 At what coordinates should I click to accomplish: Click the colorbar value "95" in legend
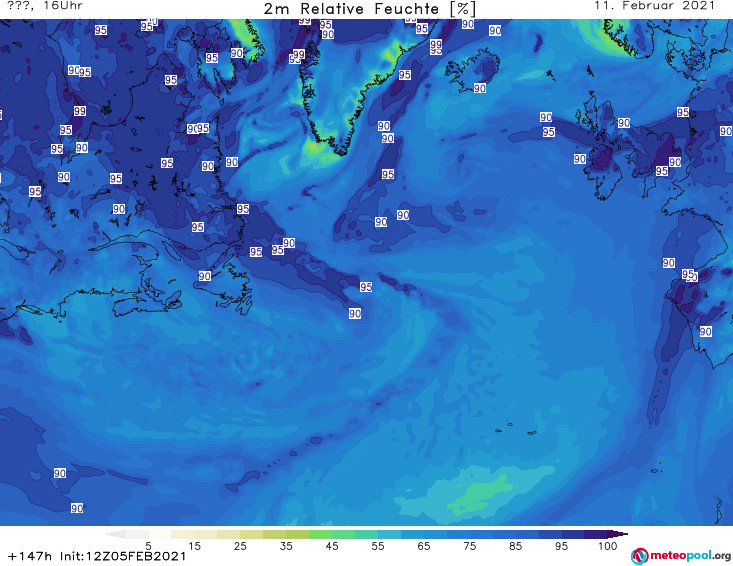click(561, 546)
